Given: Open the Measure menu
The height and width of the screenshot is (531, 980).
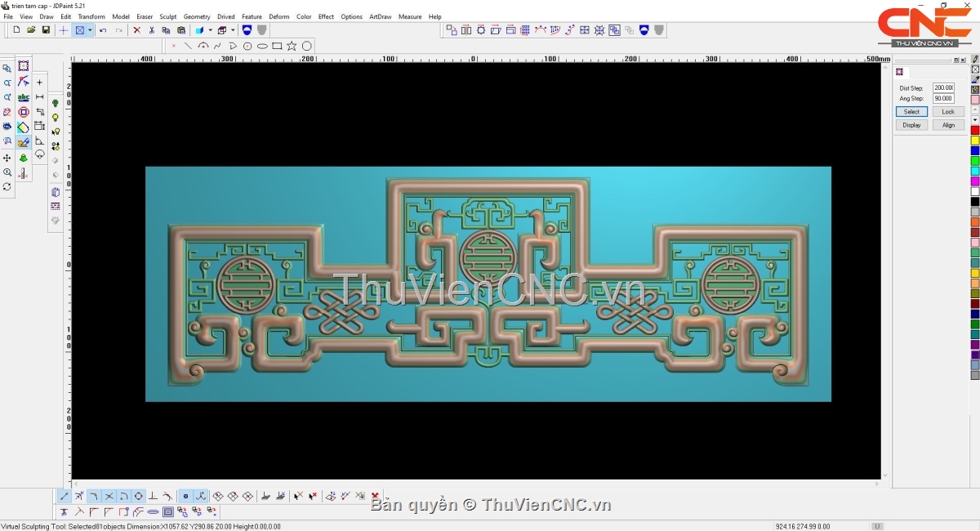Looking at the screenshot, I should click(410, 16).
